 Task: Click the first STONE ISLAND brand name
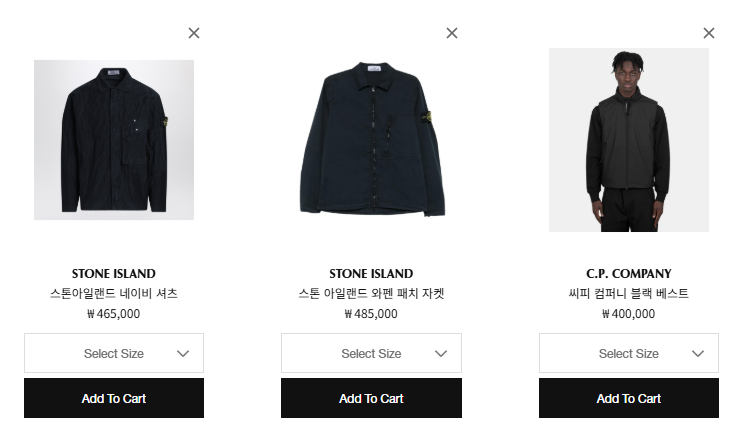coord(114,273)
